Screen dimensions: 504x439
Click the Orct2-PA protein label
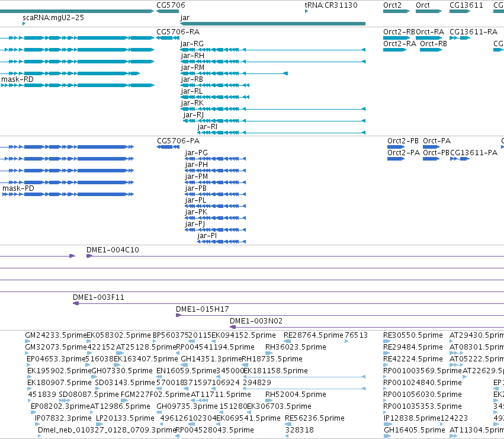(404, 153)
